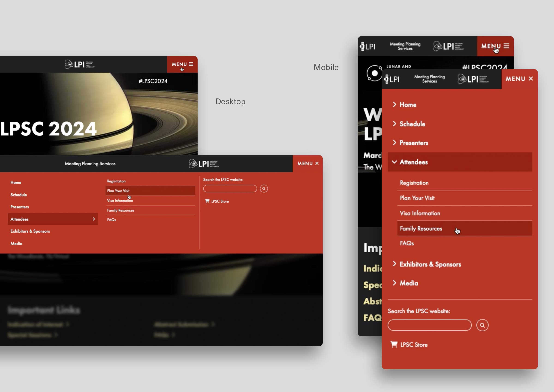Select Schedule label in mobile menu
554x392 pixels.
click(412, 124)
